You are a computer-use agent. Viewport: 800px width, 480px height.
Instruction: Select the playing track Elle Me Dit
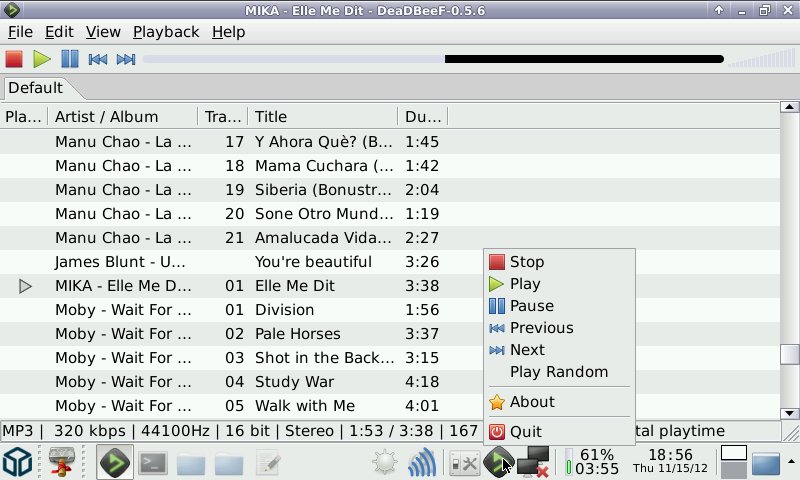(x=390, y=286)
